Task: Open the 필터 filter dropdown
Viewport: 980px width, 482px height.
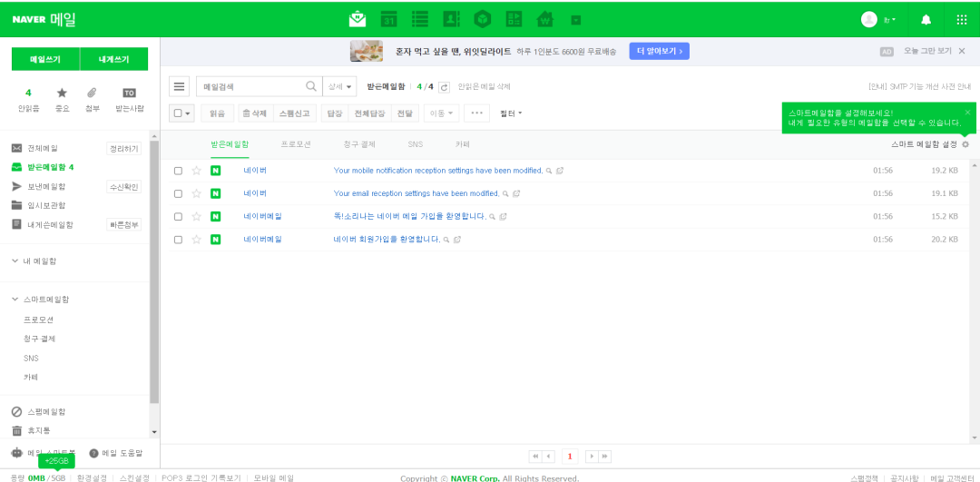Action: tap(511, 113)
